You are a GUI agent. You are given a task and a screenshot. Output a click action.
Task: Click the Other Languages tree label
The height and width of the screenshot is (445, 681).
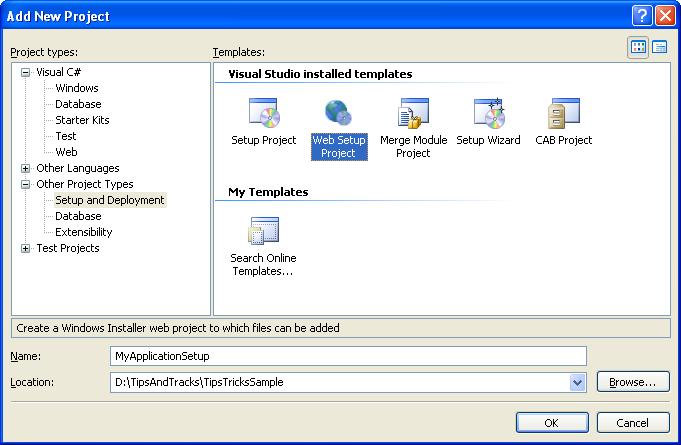(x=78, y=168)
